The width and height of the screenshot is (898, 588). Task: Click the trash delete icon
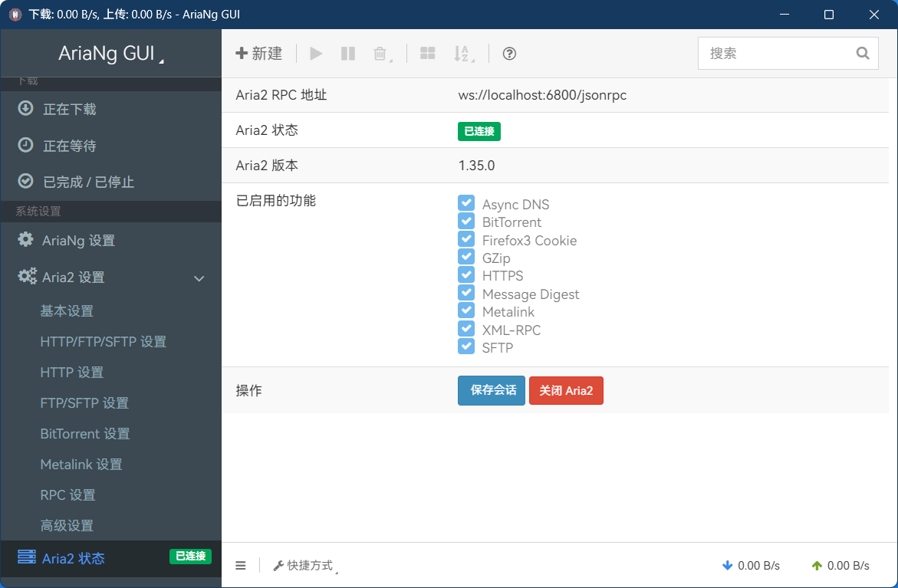tap(380, 53)
